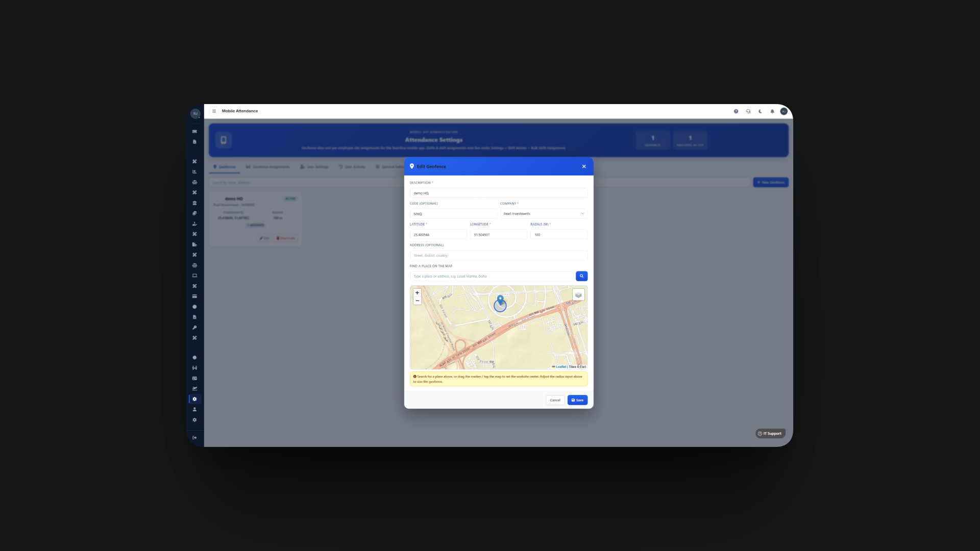Click the Radius (M) input field
980x551 pixels.
pos(559,235)
